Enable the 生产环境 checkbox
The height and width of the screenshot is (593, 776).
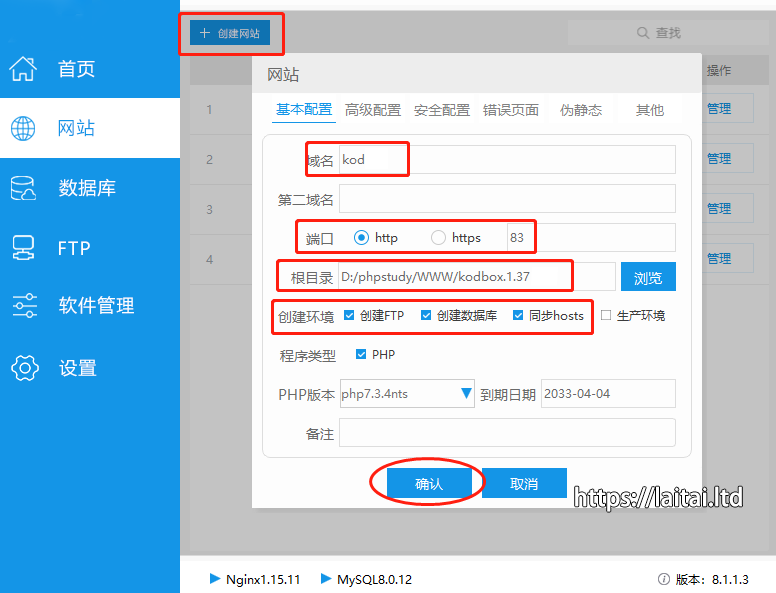(x=606, y=315)
